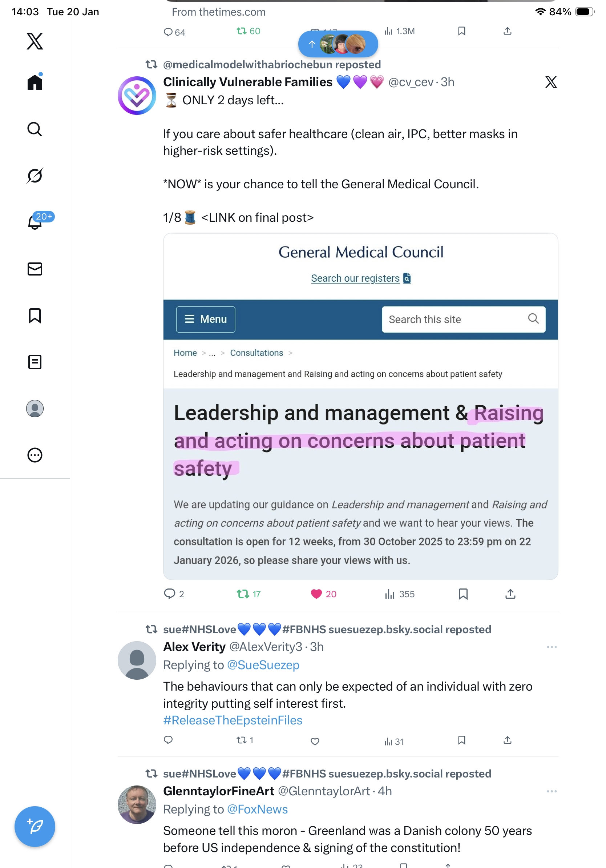Unlike the Clinically Vulnerable Families post
Viewport: 606px width, 868px height.
coord(316,594)
